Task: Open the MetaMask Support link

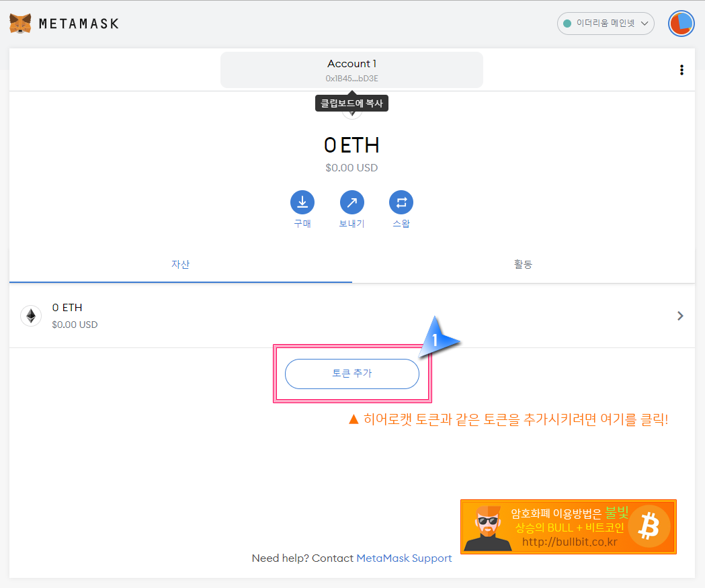Action: click(x=404, y=558)
